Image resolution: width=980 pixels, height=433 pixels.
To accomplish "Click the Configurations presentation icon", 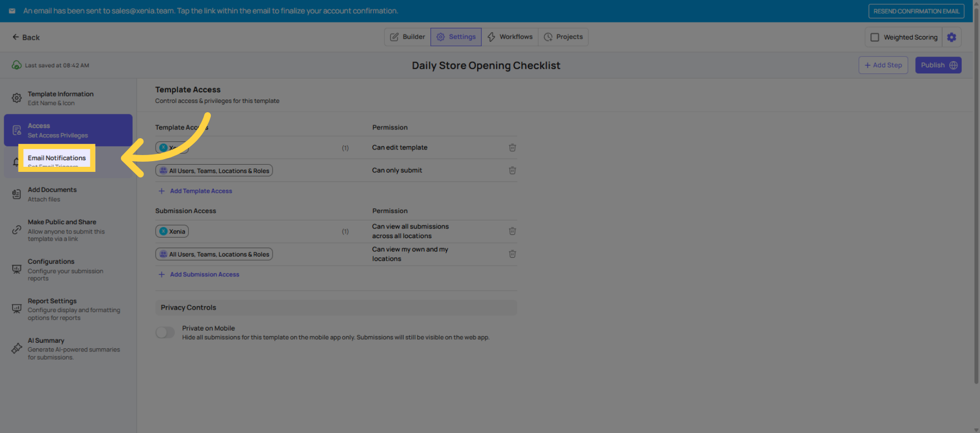I will 17,269.
